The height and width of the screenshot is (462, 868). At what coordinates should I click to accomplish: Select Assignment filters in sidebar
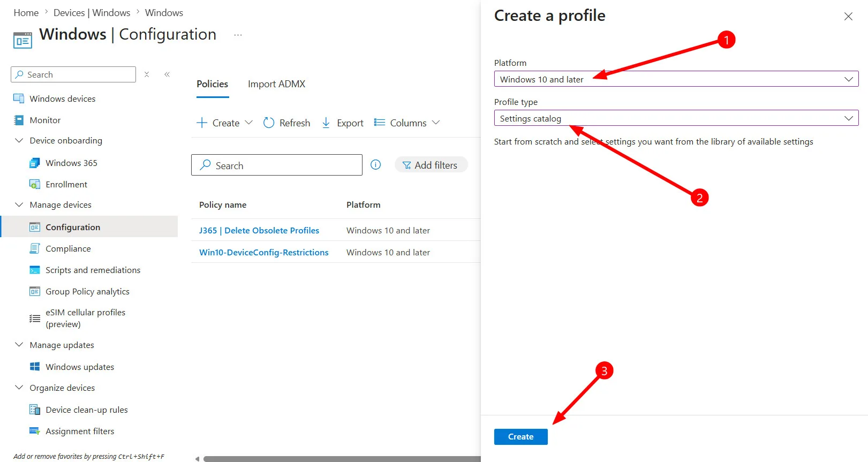(80, 431)
